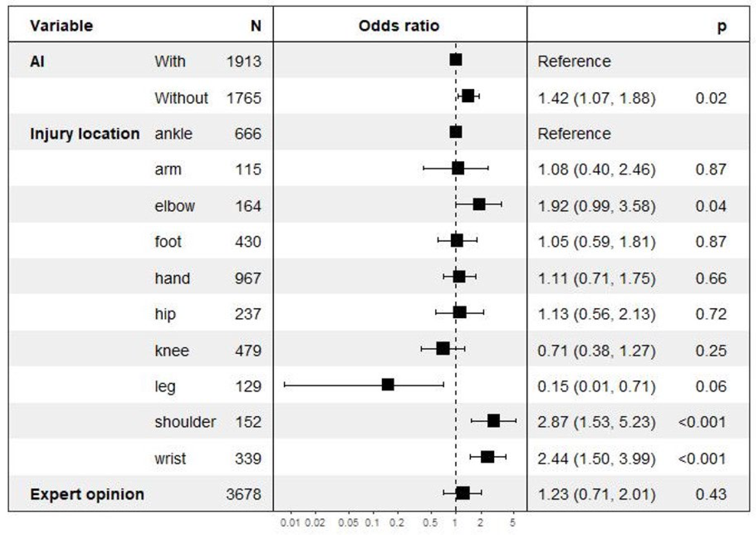This screenshot has height=535, width=756.
Task: Click the AI variable label
Action: 37,61
